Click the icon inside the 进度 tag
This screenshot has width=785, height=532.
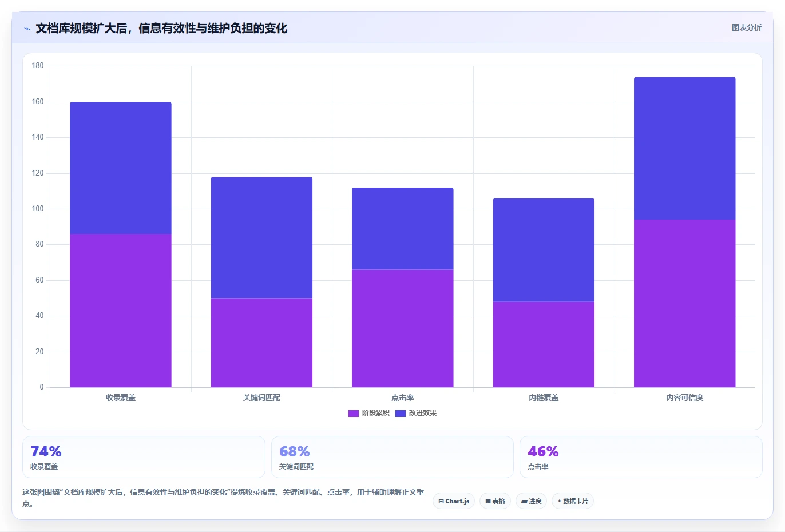(x=524, y=502)
